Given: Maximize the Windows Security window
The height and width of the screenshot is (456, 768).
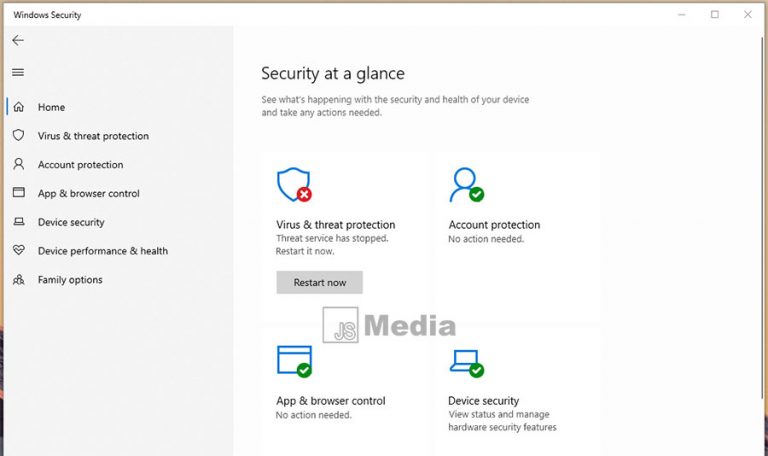Looking at the screenshot, I should [x=715, y=15].
